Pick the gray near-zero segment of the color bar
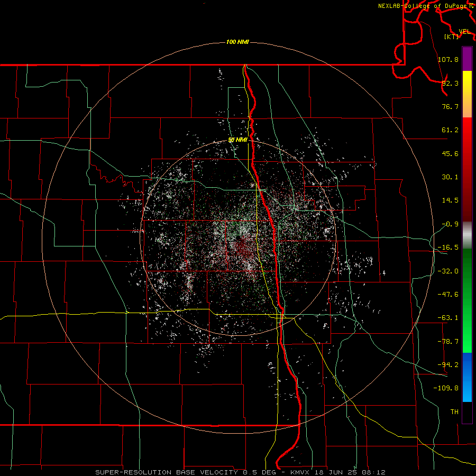476x476 pixels. (x=467, y=235)
